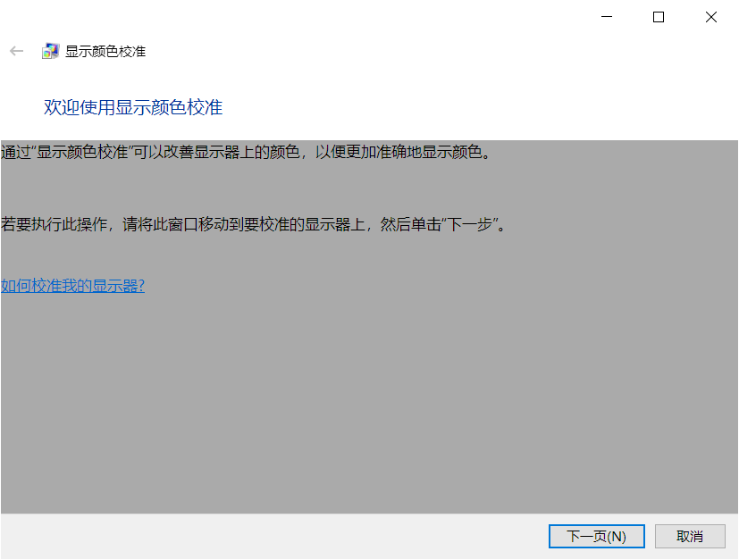Click empty title bar area beside minimize button
739x560 pixels.
(x=357, y=17)
